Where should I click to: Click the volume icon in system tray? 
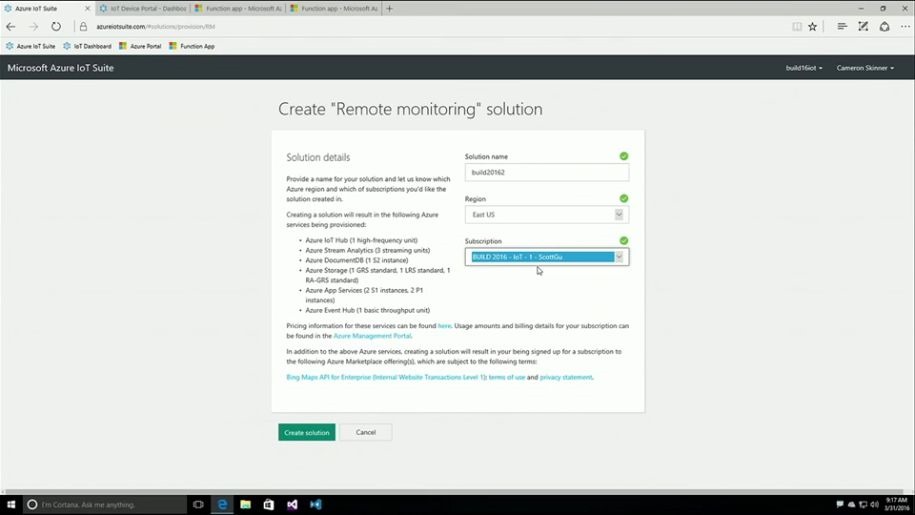874,505
